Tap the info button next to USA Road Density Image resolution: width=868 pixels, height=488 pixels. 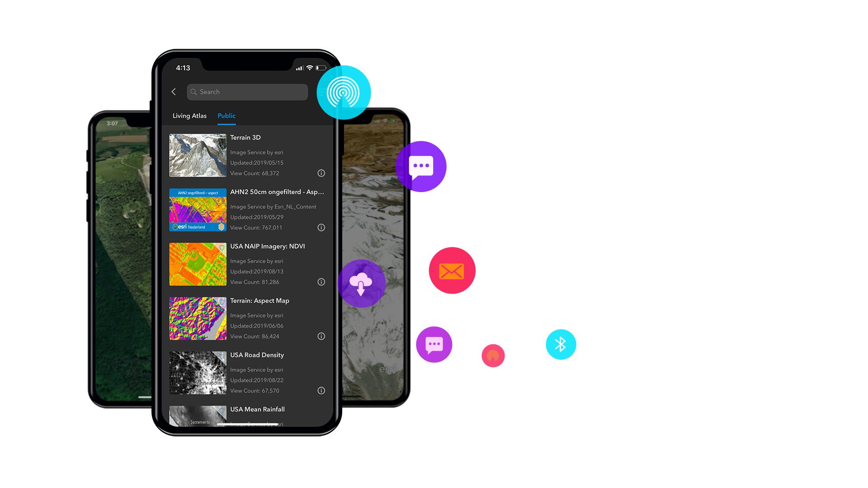pyautogui.click(x=321, y=390)
